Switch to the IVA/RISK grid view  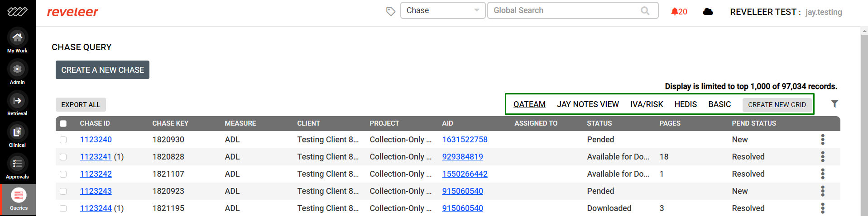647,104
